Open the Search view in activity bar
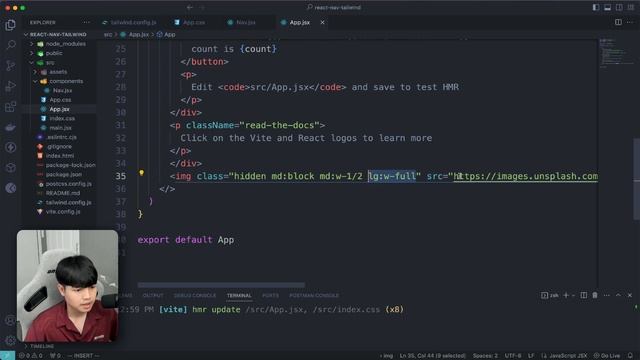The image size is (640, 360). coord(11,45)
